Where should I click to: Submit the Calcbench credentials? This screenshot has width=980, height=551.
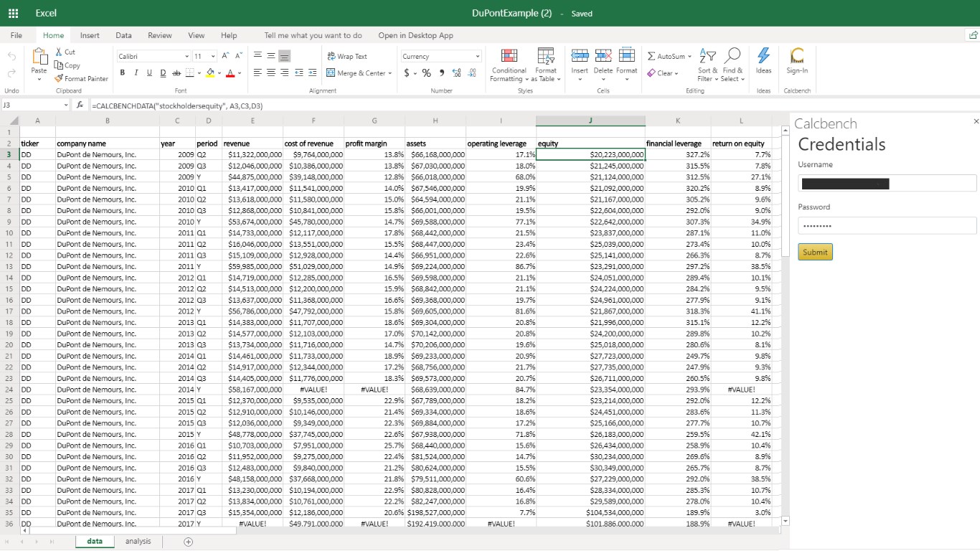click(x=815, y=252)
